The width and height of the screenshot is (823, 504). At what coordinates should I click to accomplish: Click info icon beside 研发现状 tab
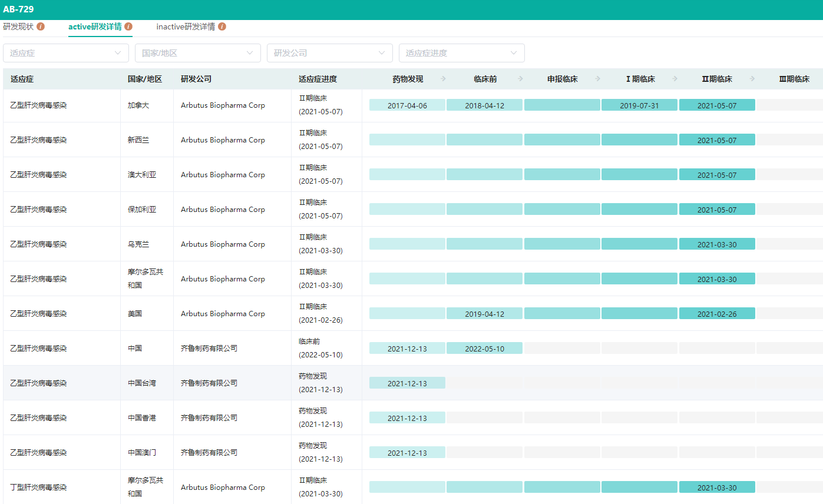pyautogui.click(x=41, y=26)
